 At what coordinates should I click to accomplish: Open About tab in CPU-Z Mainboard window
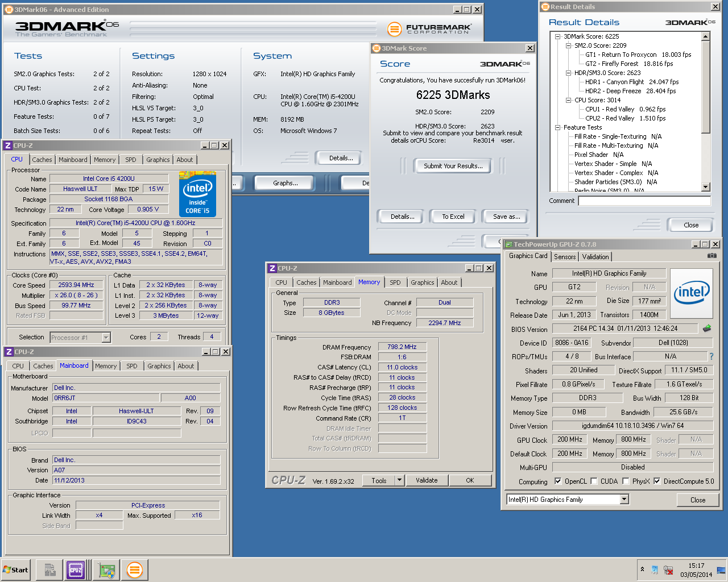(186, 366)
